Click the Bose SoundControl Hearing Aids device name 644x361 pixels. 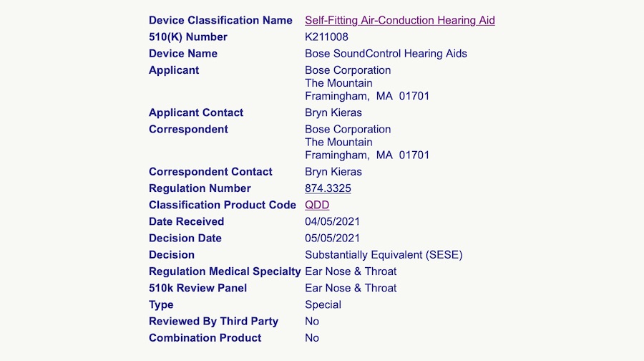click(x=386, y=54)
